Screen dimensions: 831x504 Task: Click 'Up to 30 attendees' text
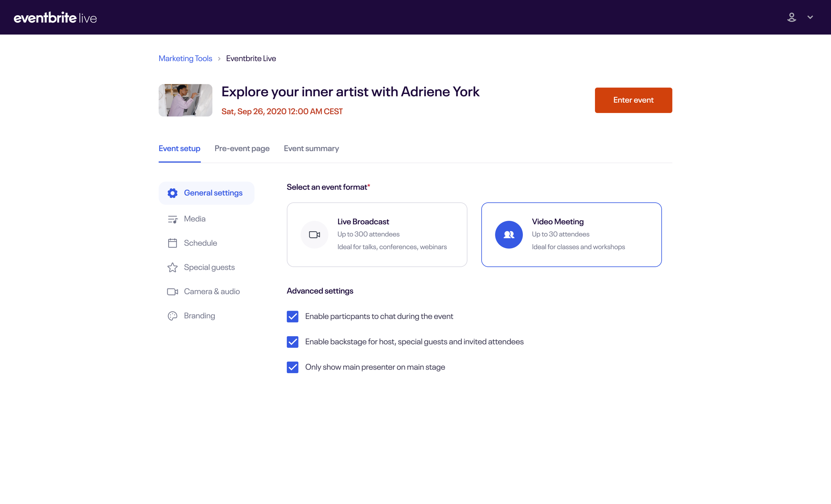(x=560, y=234)
